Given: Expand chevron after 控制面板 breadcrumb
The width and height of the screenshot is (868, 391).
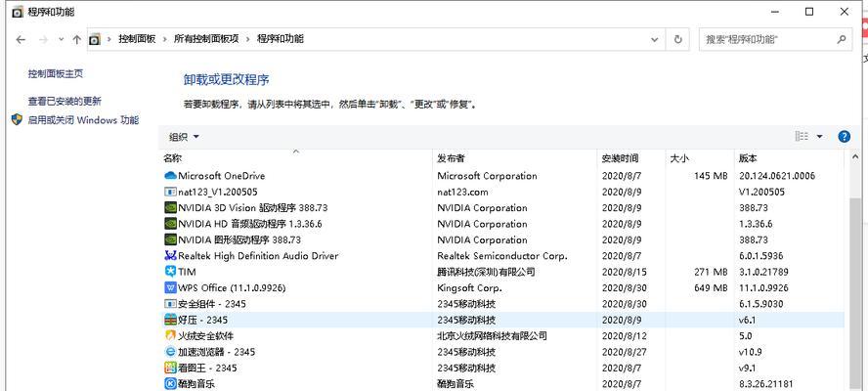Looking at the screenshot, I should (164, 39).
